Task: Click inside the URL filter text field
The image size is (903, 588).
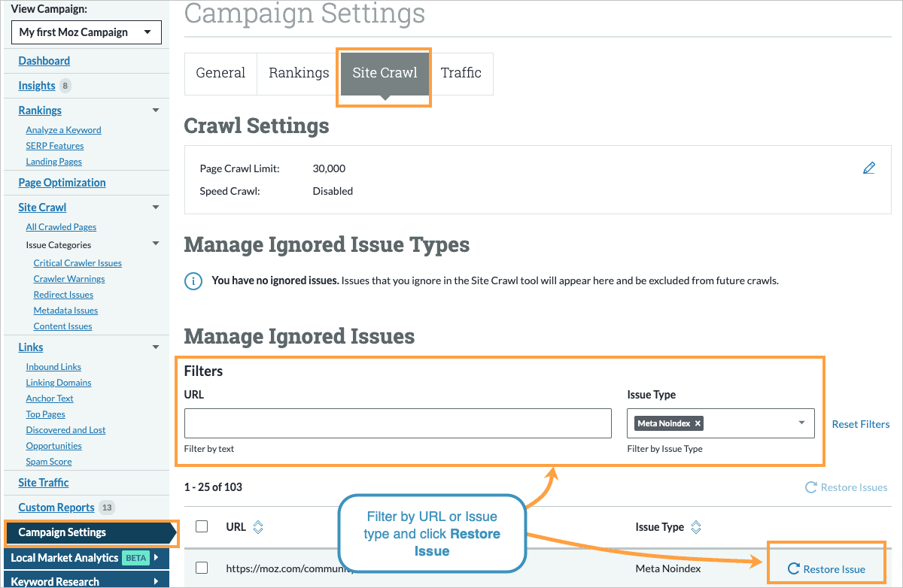Action: [397, 423]
